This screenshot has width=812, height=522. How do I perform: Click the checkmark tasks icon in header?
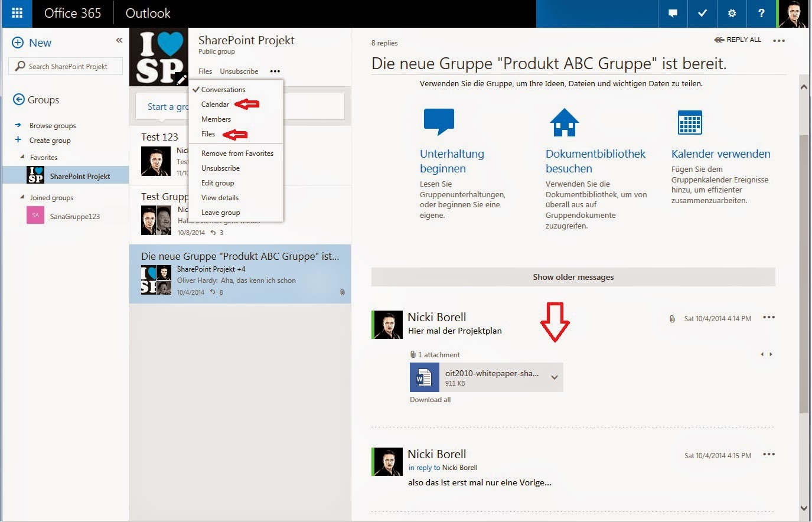click(x=702, y=13)
